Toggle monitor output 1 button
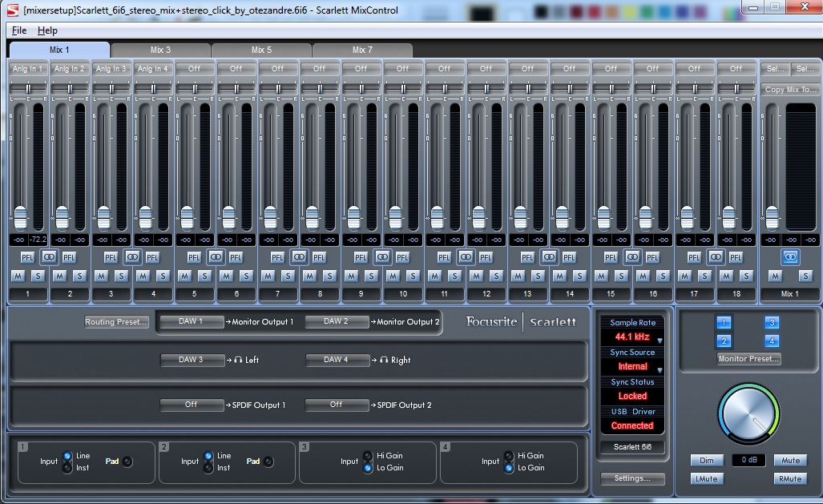This screenshot has height=504, width=823. [724, 322]
